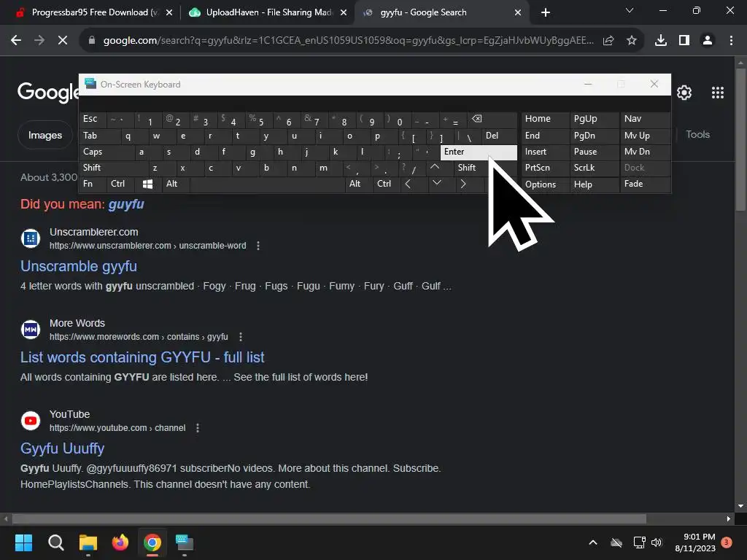Image resolution: width=747 pixels, height=560 pixels.
Task: Open List words containing GYYFU result
Action: [142, 357]
